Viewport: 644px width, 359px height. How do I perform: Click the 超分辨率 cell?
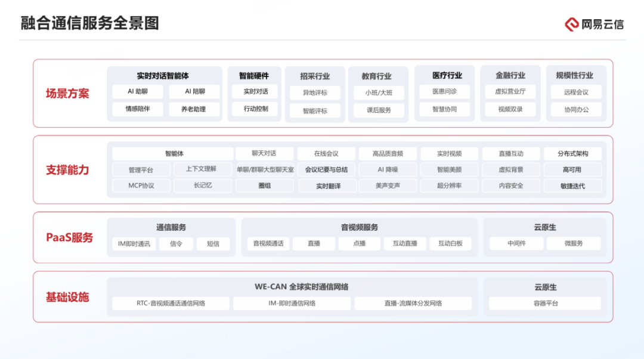click(450, 185)
